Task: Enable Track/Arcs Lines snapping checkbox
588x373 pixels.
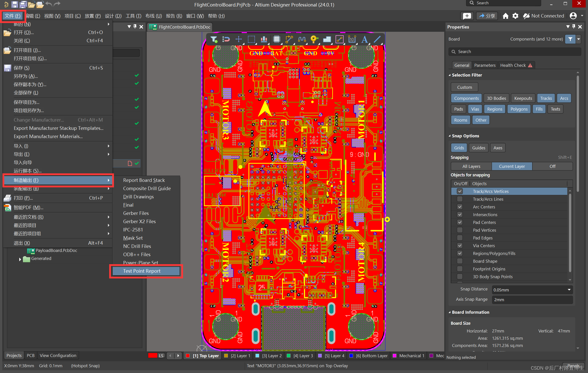Action: coord(460,199)
